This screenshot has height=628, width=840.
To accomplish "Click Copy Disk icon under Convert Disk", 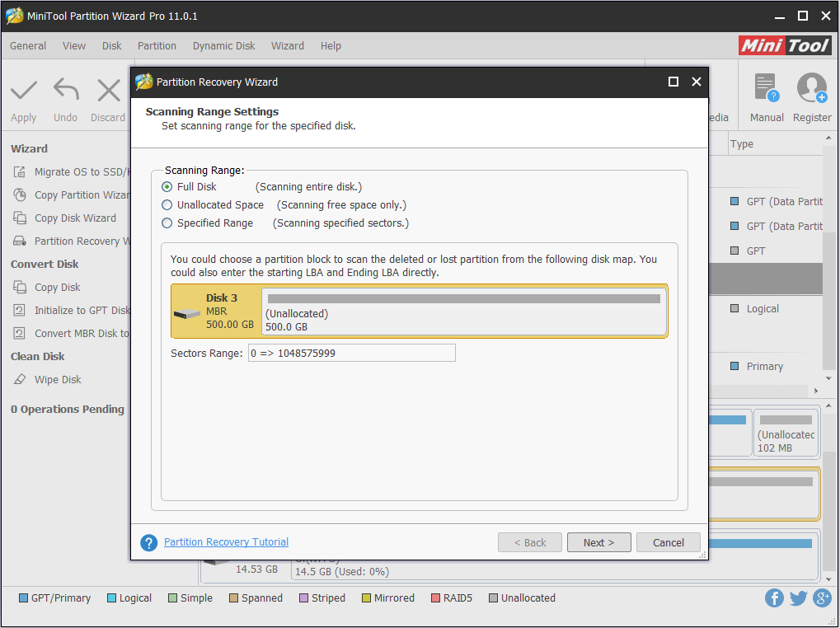I will click(20, 287).
